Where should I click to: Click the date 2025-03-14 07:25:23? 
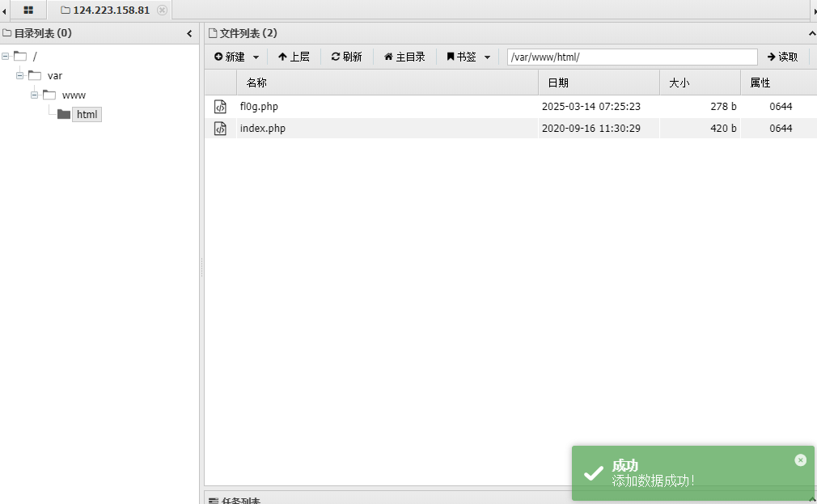591,106
